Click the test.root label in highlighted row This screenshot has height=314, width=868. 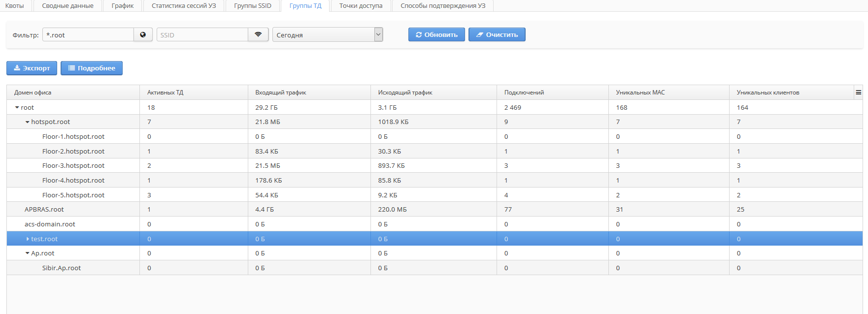click(44, 239)
